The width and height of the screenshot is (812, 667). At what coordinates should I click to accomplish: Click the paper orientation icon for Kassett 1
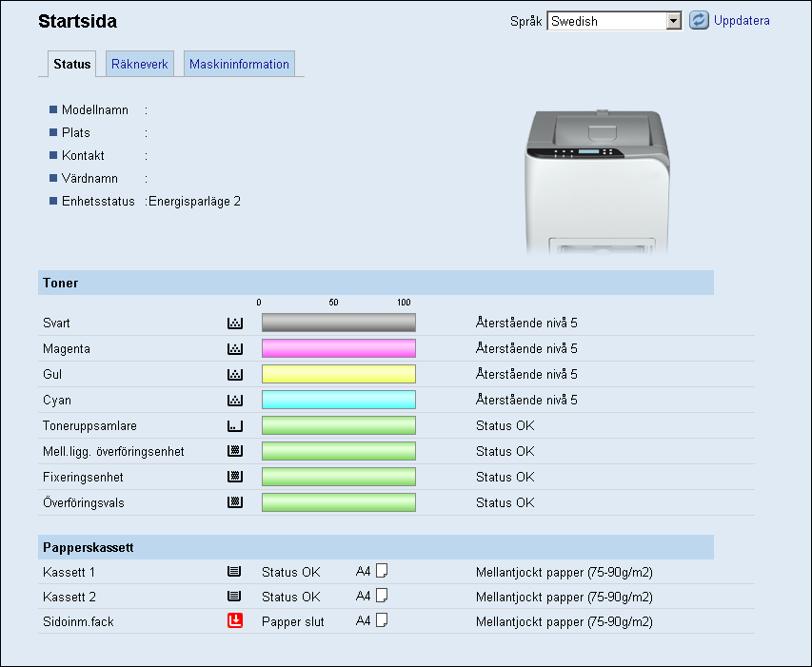click(x=382, y=571)
